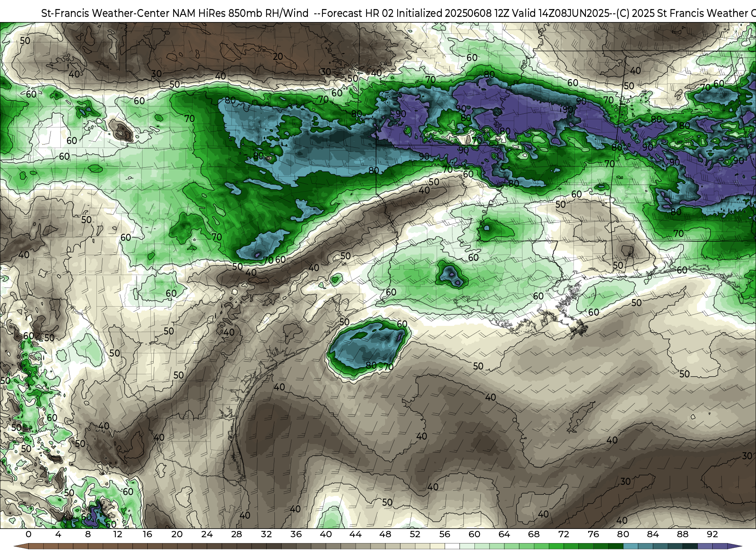756x551 pixels.
Task: Click the colorbar tick label '12'
Action: point(118,534)
